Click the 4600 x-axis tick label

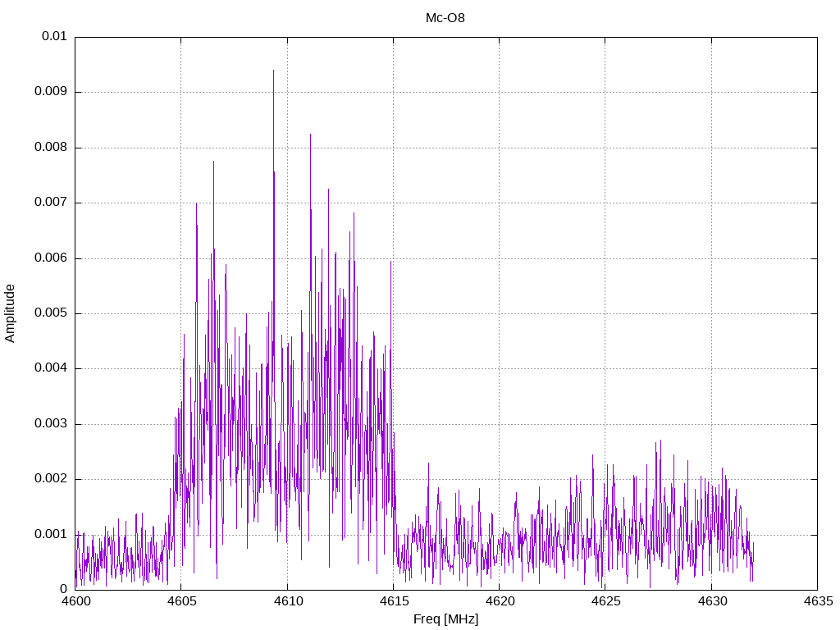coord(75,602)
